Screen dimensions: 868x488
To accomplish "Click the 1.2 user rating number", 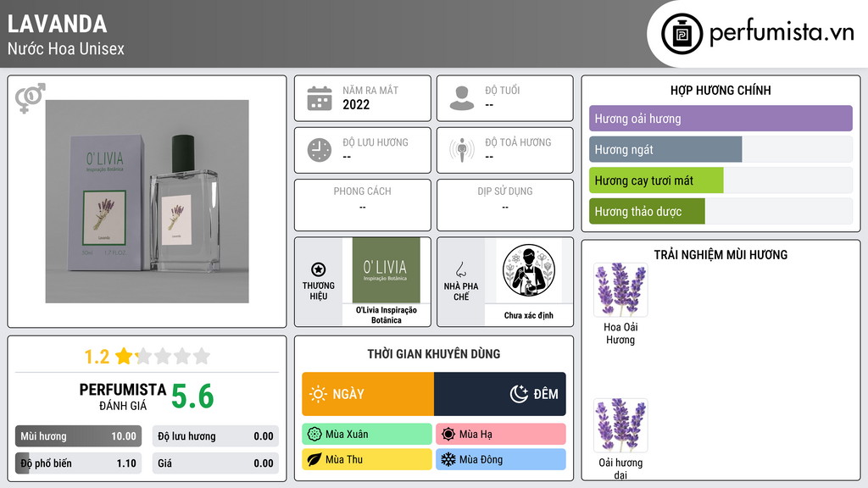I will pos(97,357).
